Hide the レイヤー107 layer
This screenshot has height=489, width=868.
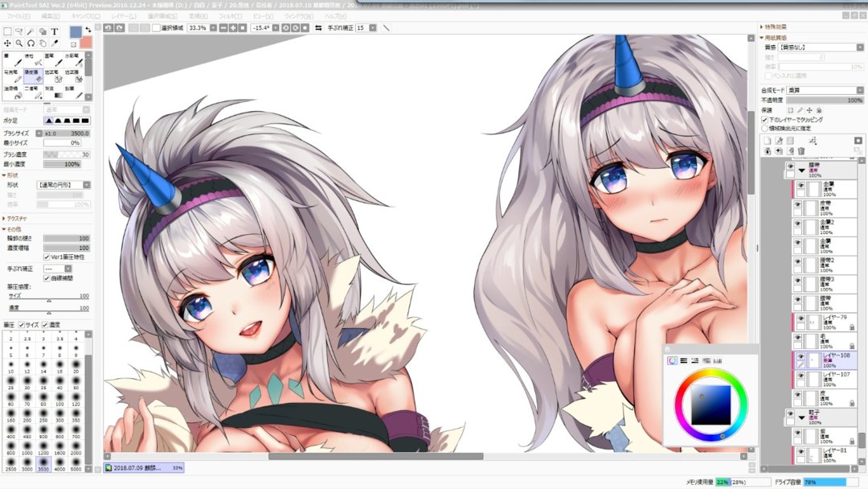click(800, 376)
